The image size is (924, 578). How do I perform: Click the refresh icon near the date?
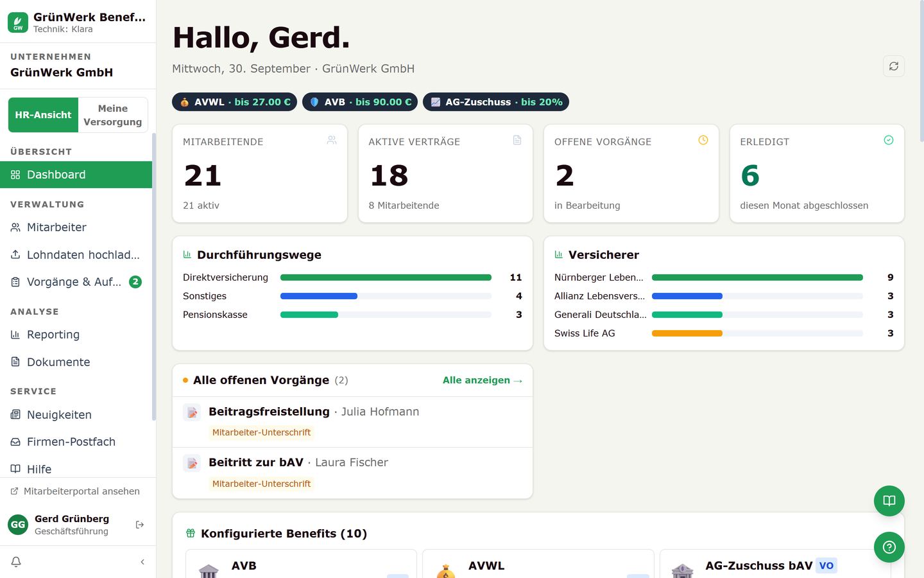click(x=894, y=66)
